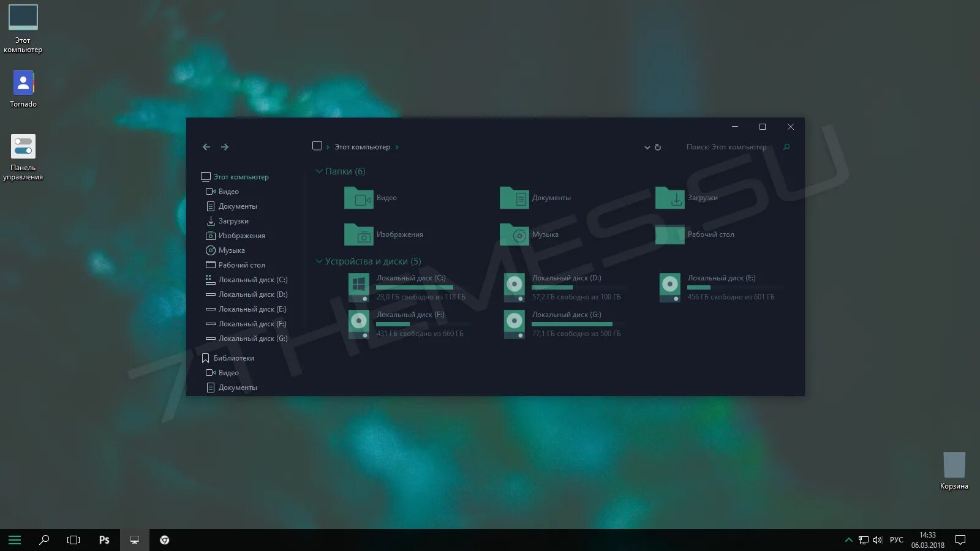The height and width of the screenshot is (551, 980).
Task: Open Локальный диск (C:) drive icon
Action: (x=358, y=287)
